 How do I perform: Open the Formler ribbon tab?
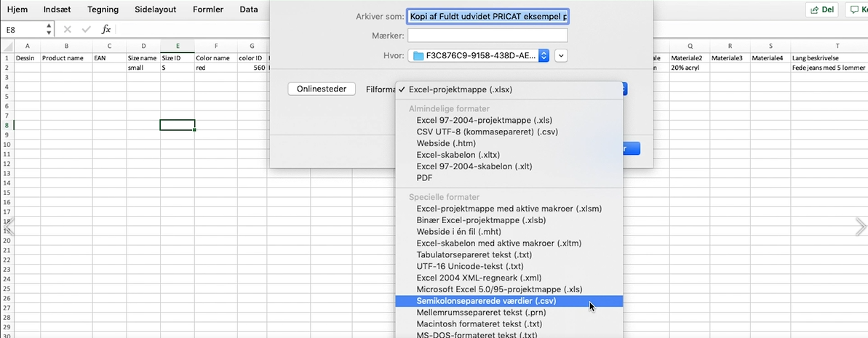208,9
